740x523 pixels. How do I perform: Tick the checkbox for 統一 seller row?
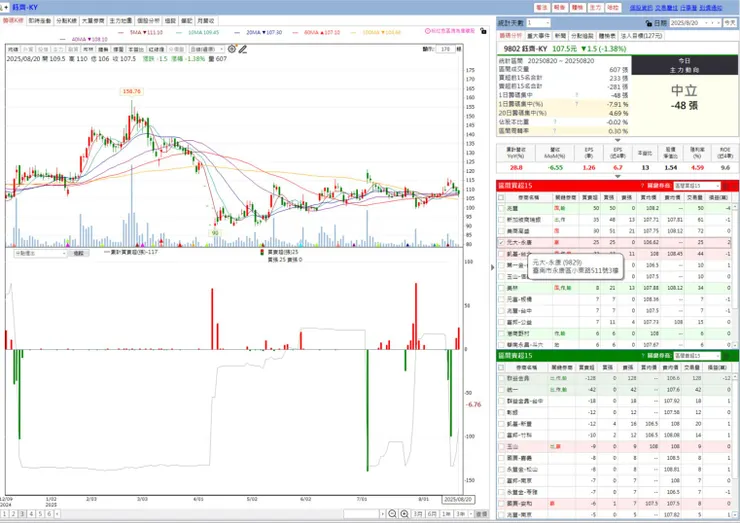pyautogui.click(x=501, y=389)
